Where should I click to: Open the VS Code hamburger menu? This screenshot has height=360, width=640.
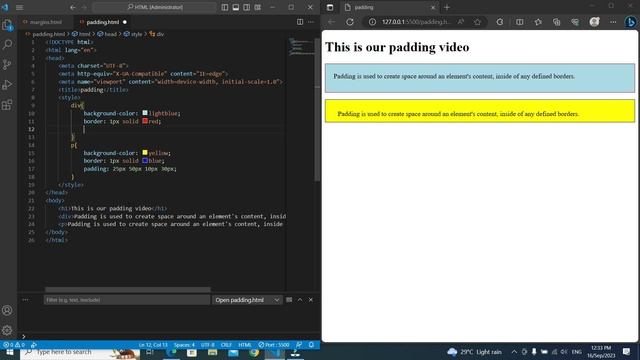pos(19,7)
